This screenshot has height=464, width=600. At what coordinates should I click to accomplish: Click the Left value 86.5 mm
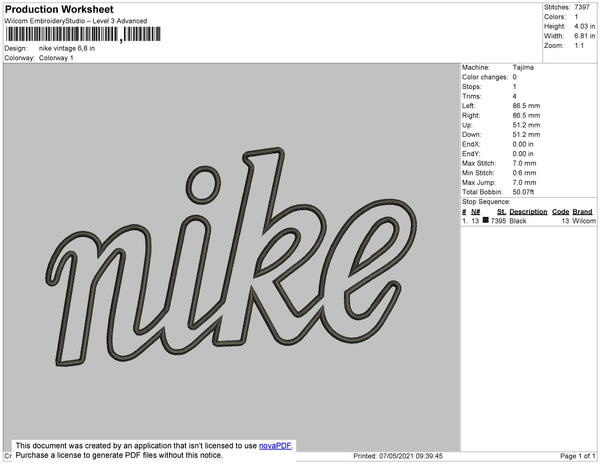tap(527, 106)
